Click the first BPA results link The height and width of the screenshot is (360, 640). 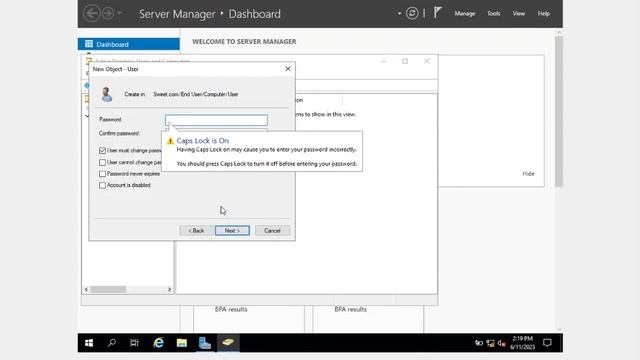click(x=231, y=309)
